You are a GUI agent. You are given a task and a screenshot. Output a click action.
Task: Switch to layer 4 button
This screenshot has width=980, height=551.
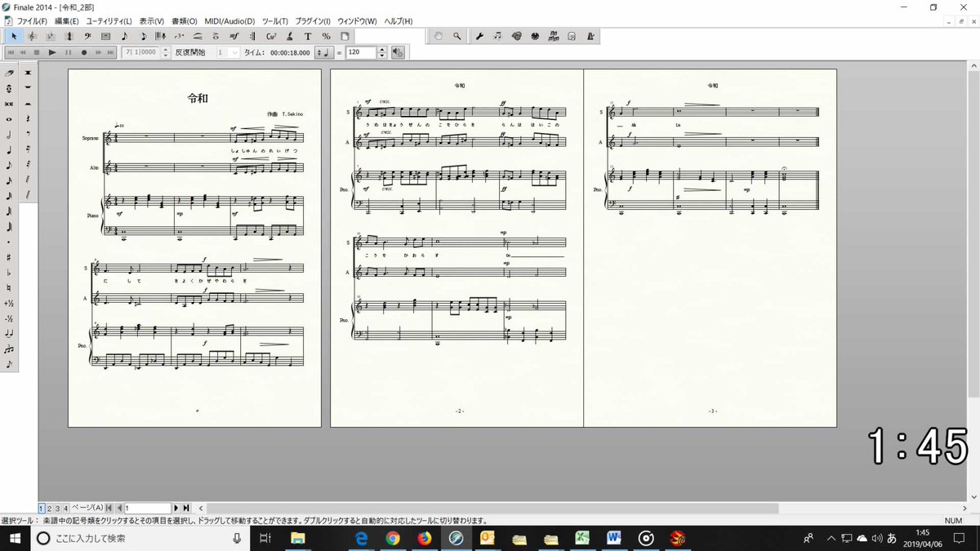point(65,508)
